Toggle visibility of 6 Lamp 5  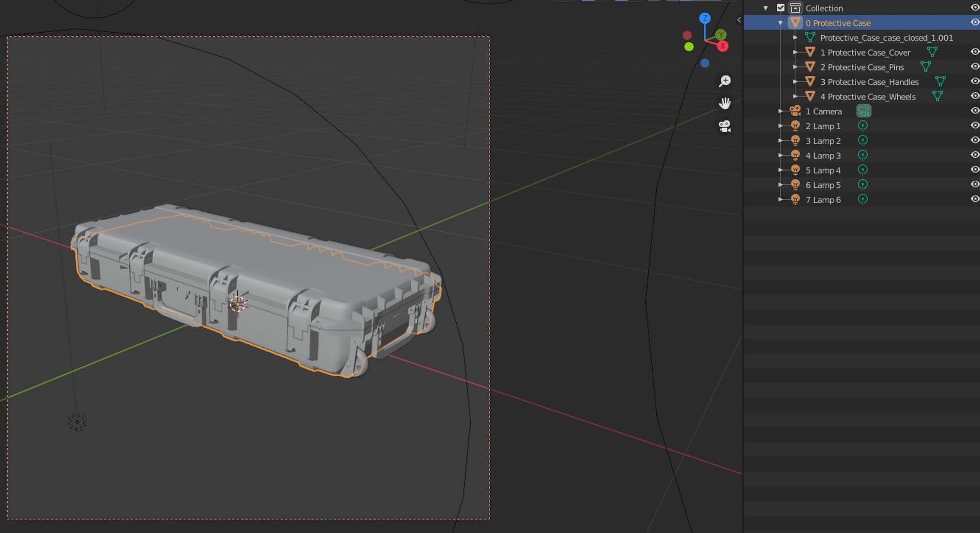[974, 184]
